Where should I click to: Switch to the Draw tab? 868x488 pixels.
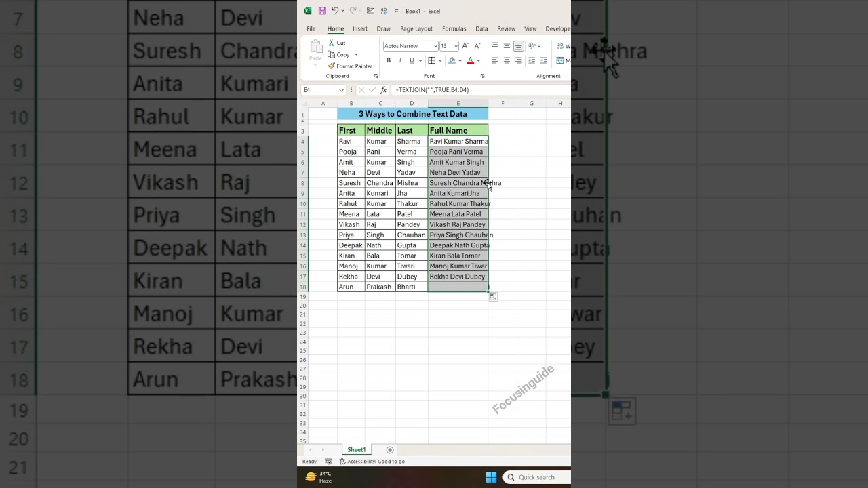[x=384, y=28]
